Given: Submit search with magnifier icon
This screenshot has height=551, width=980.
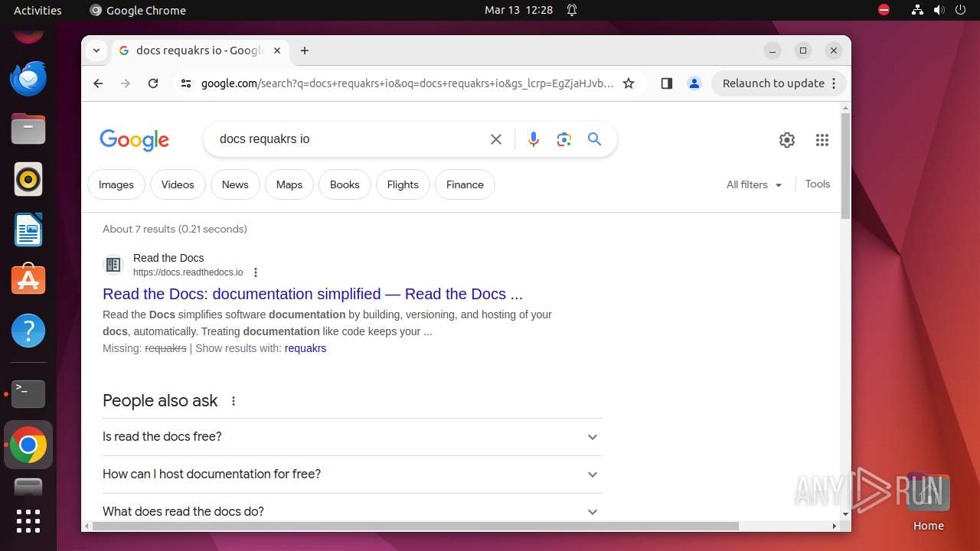Looking at the screenshot, I should click(x=595, y=139).
